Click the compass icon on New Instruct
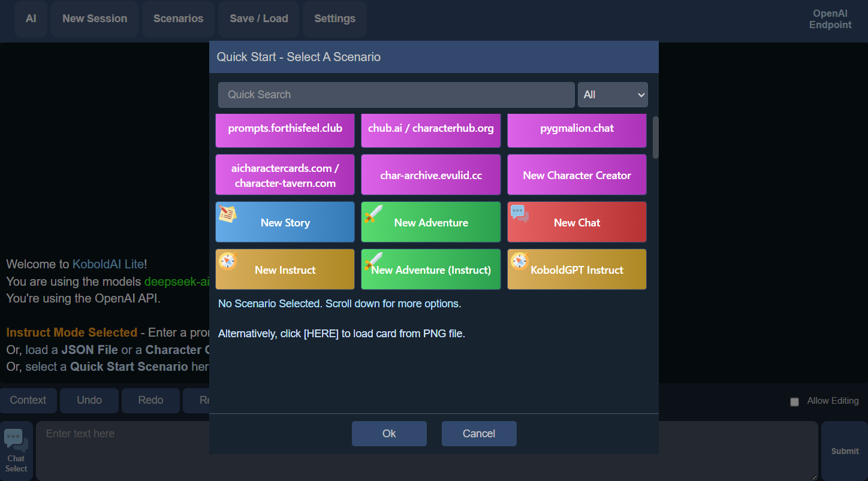Screen dimensions: 868x481 coord(227,261)
